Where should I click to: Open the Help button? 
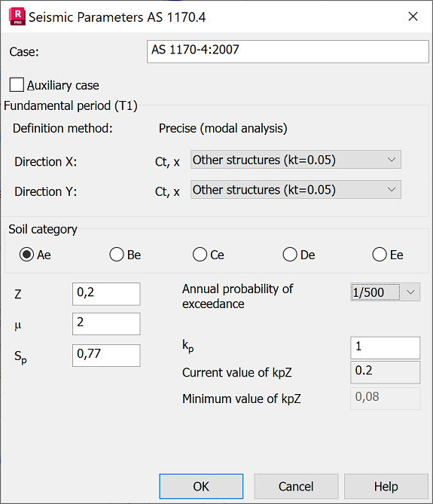click(x=386, y=487)
